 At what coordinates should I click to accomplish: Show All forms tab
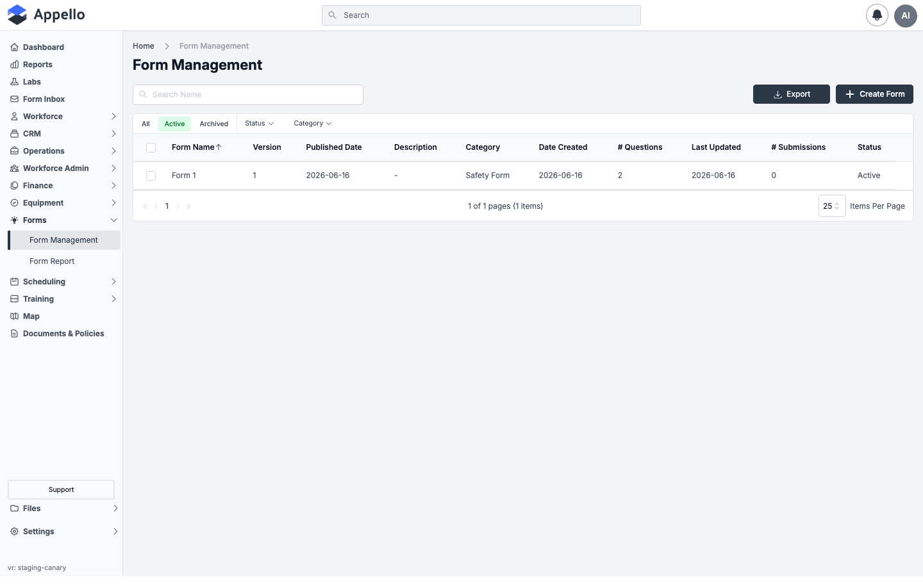tap(146, 124)
